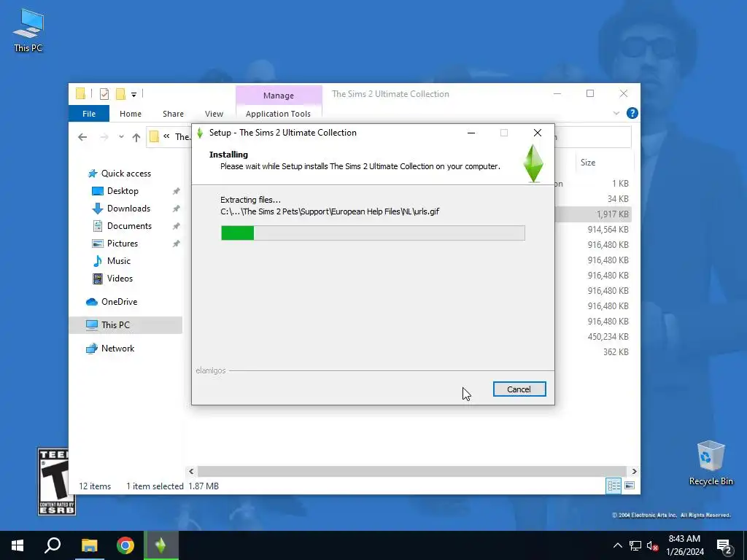Viewport: 747px width, 560px height.
Task: Select the file sized 914,564 KB
Action: 608,230
